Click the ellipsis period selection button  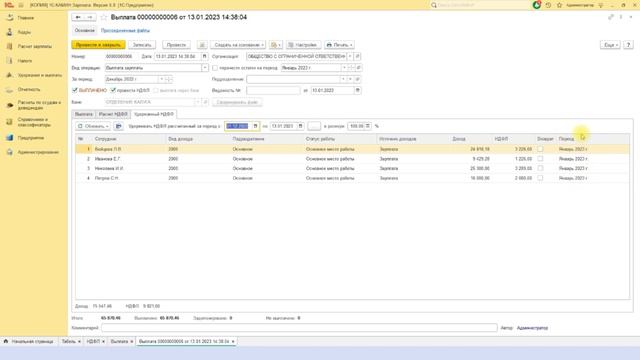[314, 126]
